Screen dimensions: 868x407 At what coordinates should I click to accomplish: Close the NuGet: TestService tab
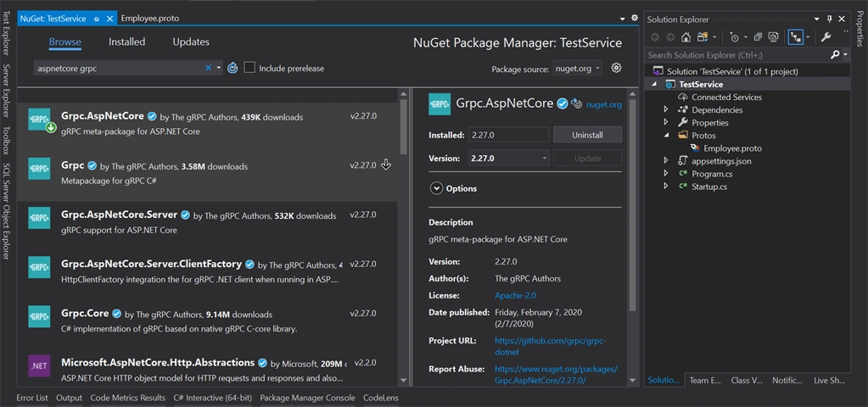(109, 19)
